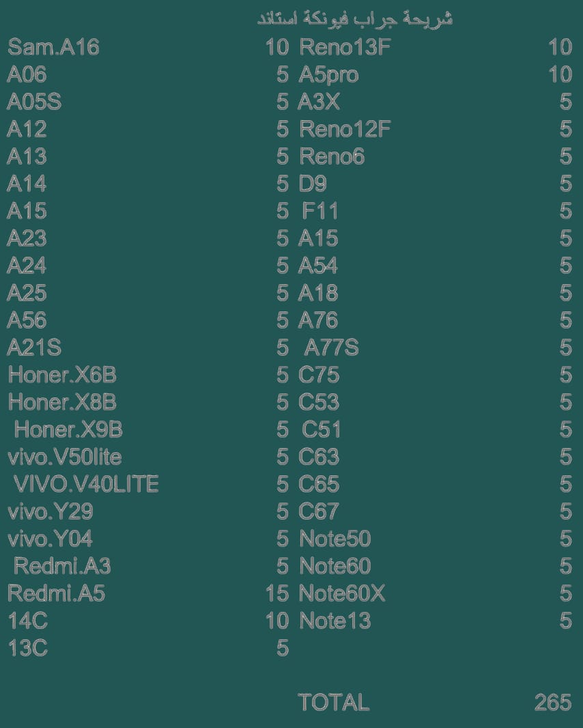Screen dimensions: 583x728
Task: Click the A5pro item name
Action: coord(328,75)
